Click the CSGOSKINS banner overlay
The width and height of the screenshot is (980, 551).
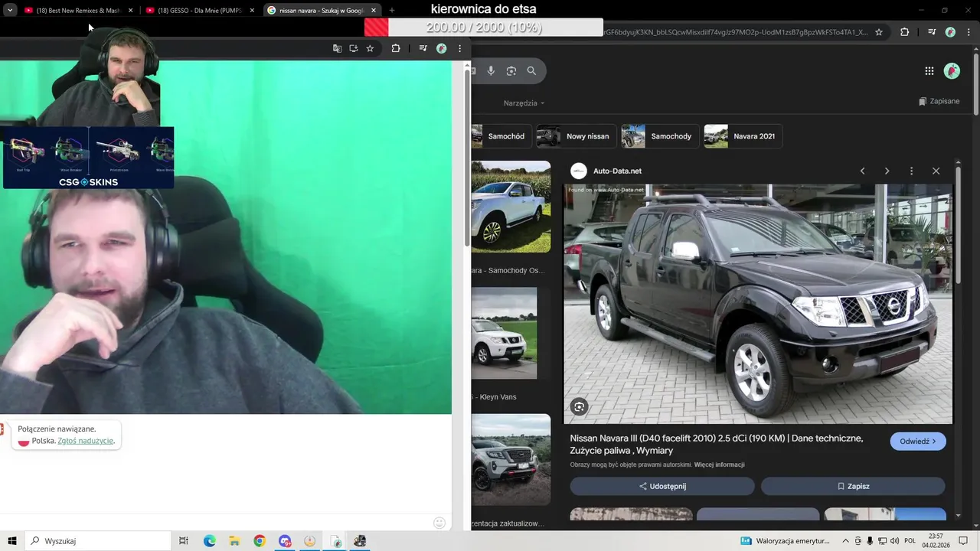tap(88, 158)
